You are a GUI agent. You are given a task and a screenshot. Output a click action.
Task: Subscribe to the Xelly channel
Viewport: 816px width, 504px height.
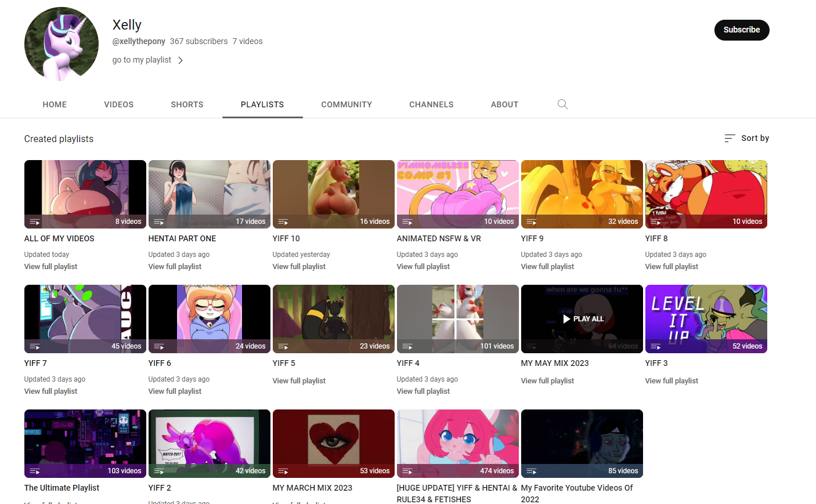[x=741, y=30]
